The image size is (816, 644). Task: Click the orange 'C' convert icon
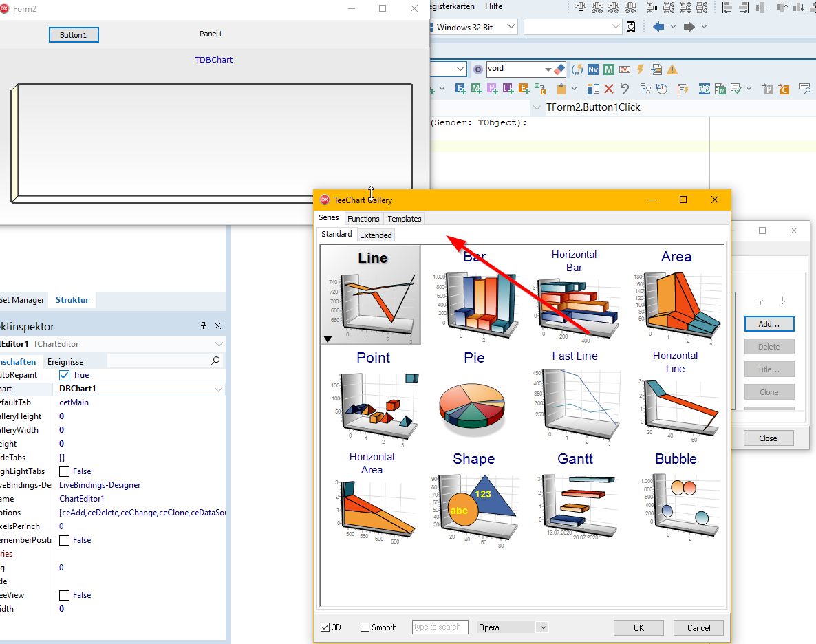[784, 89]
